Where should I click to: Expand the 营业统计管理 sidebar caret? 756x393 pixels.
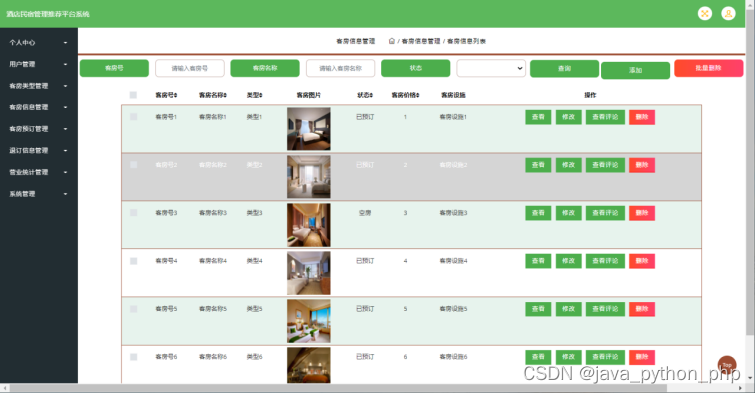66,172
